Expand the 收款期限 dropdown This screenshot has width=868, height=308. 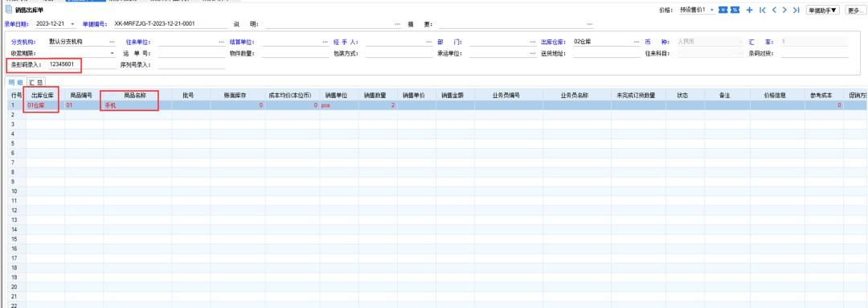pos(113,54)
